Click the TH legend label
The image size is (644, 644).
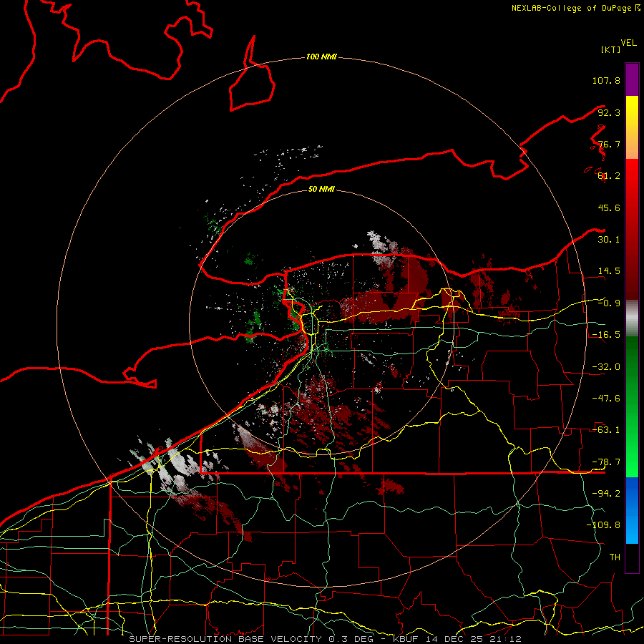tap(615, 557)
